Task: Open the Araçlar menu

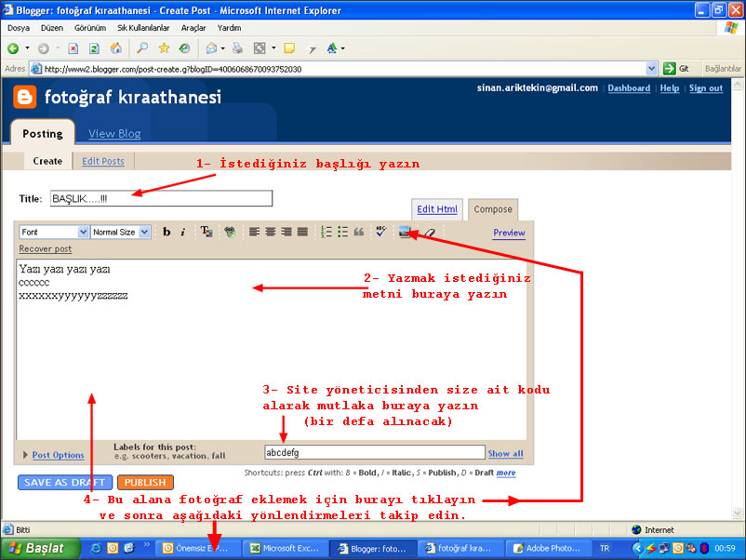Action: pyautogui.click(x=193, y=28)
